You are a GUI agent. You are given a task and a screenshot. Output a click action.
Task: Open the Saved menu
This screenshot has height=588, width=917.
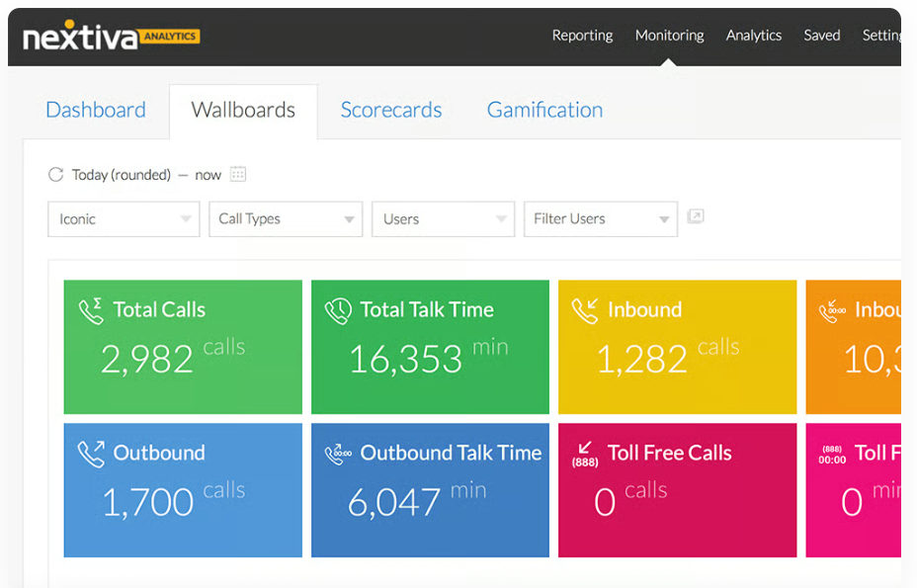point(822,36)
